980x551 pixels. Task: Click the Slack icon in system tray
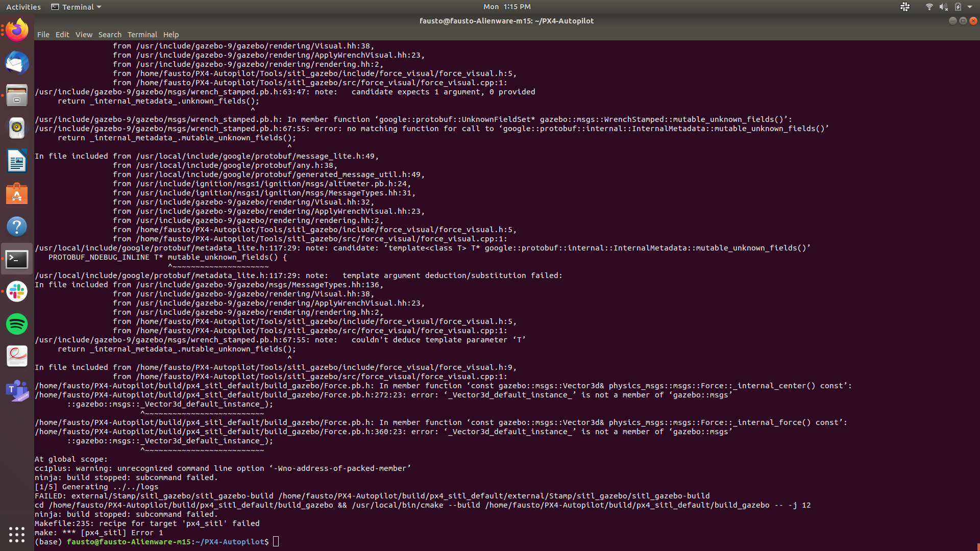(x=905, y=7)
